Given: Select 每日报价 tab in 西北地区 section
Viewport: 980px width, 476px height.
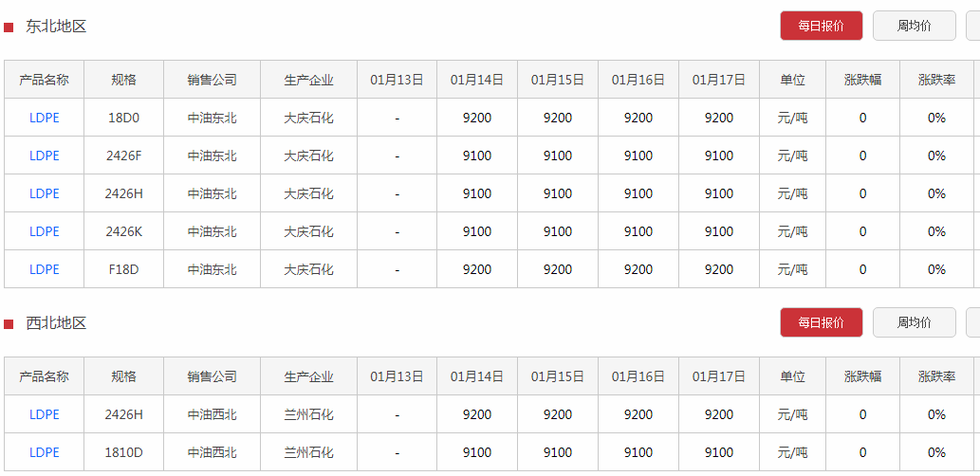Looking at the screenshot, I should pyautogui.click(x=821, y=322).
